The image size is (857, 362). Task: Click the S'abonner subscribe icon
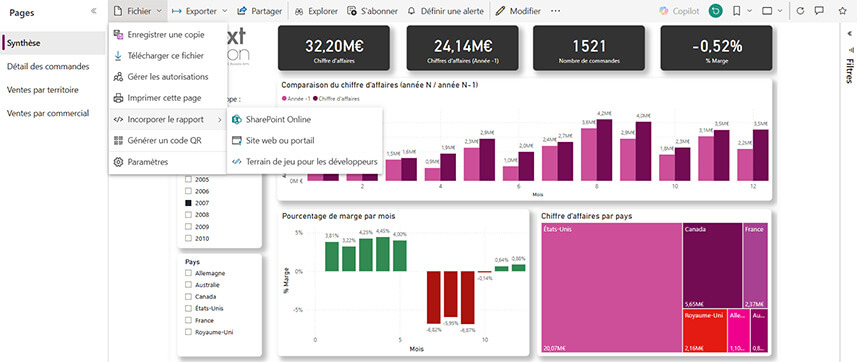352,11
